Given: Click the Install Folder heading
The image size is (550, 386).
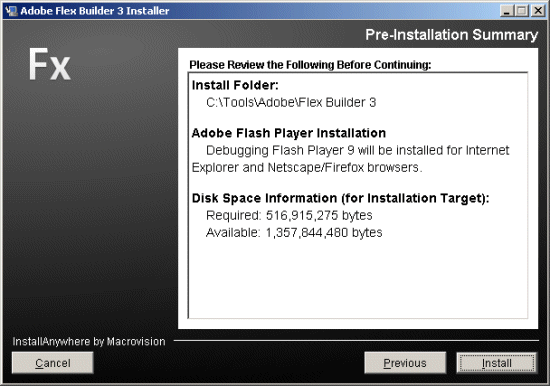Looking at the screenshot, I should (235, 85).
